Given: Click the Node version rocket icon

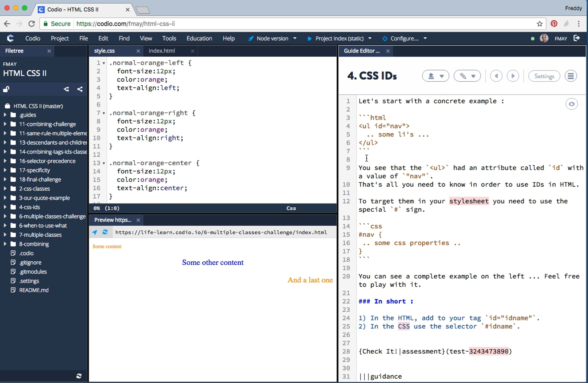Looking at the screenshot, I should [x=251, y=38].
